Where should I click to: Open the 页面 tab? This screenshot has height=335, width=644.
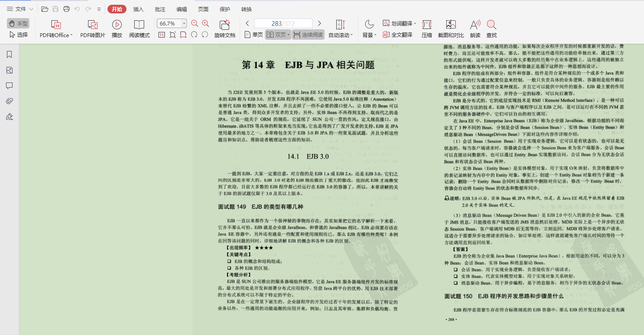(203, 9)
